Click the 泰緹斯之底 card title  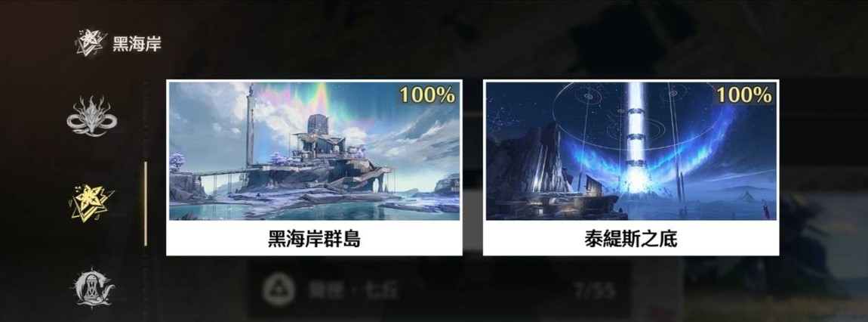[x=631, y=239]
